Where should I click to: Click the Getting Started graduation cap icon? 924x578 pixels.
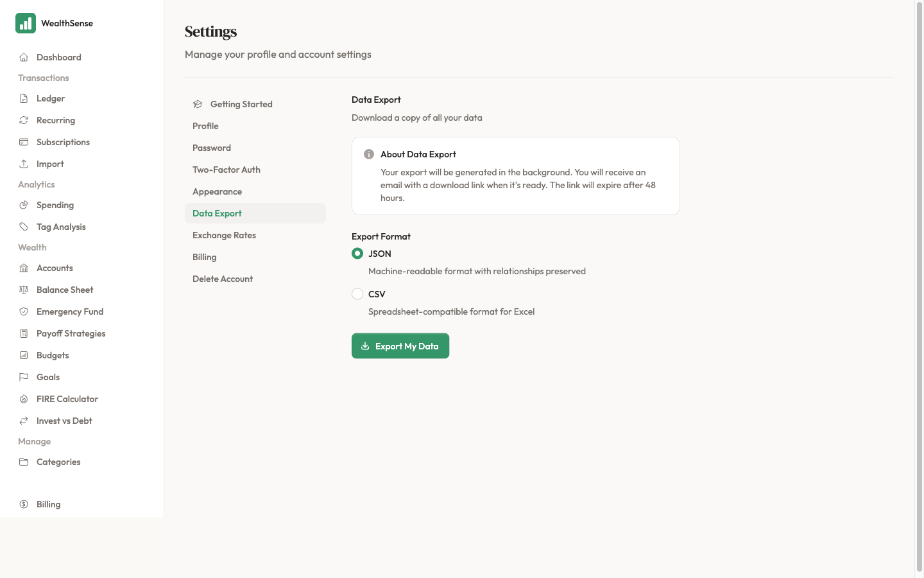(x=198, y=104)
